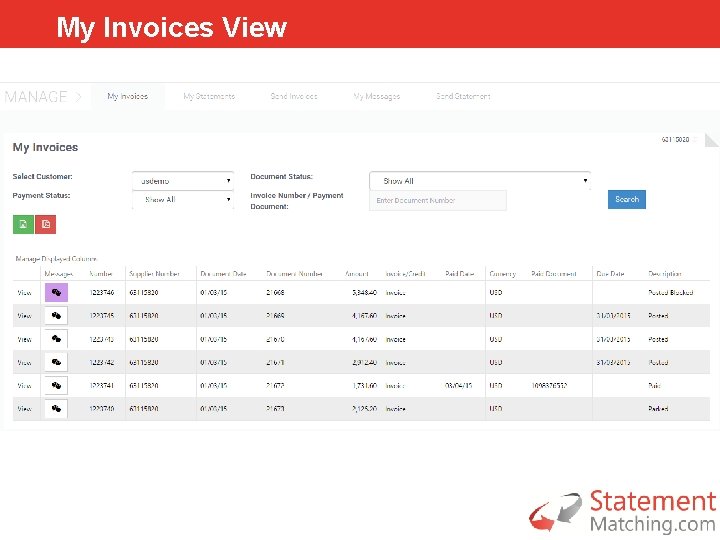Click the red export PDF icon
The width and height of the screenshot is (720, 540).
[45, 225]
